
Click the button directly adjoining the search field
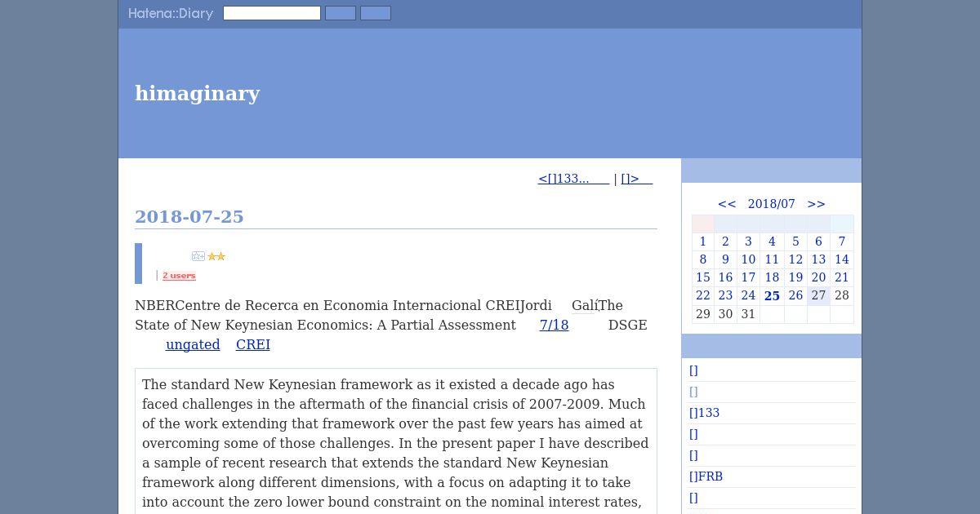(x=341, y=13)
